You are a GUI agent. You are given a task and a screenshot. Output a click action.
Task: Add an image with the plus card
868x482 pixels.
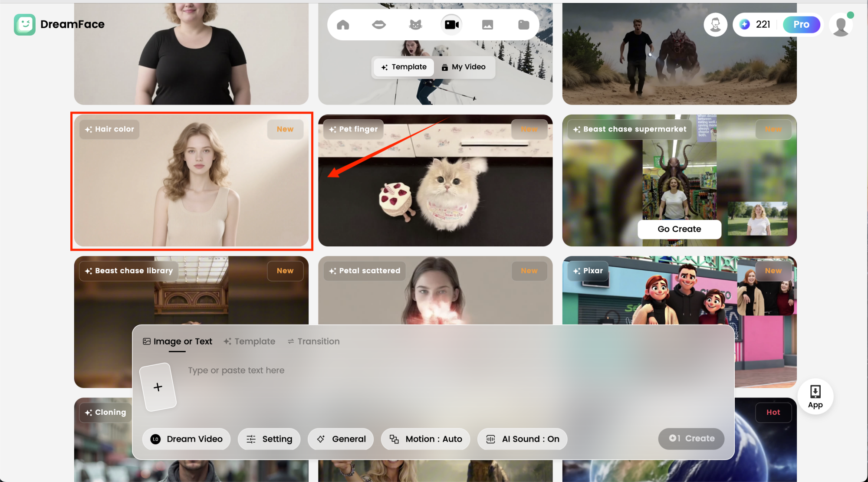[x=158, y=387]
